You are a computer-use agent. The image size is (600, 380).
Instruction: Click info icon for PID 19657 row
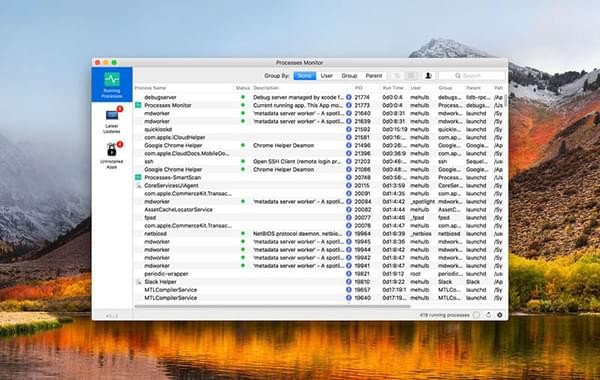[349, 290]
